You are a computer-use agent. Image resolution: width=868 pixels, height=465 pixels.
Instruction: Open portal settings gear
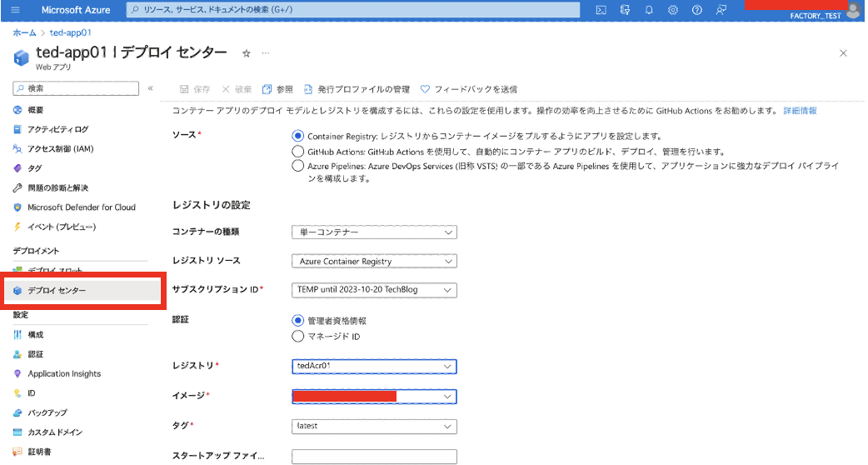point(672,10)
